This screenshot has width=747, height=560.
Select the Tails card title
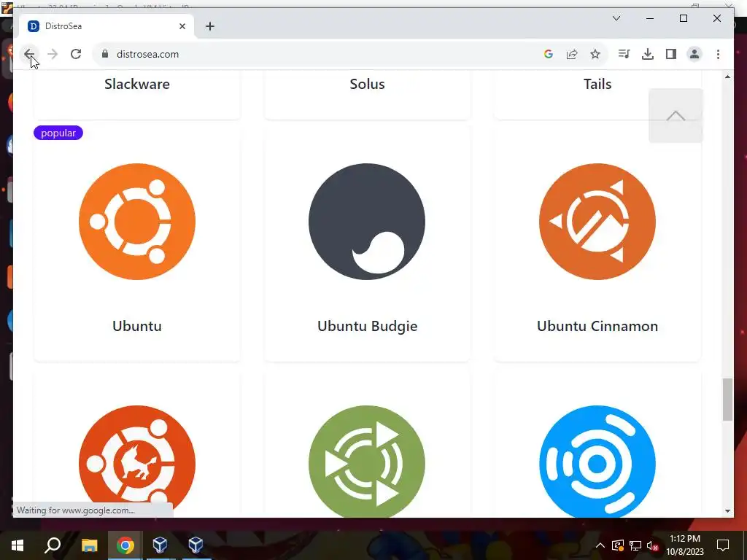(x=597, y=85)
